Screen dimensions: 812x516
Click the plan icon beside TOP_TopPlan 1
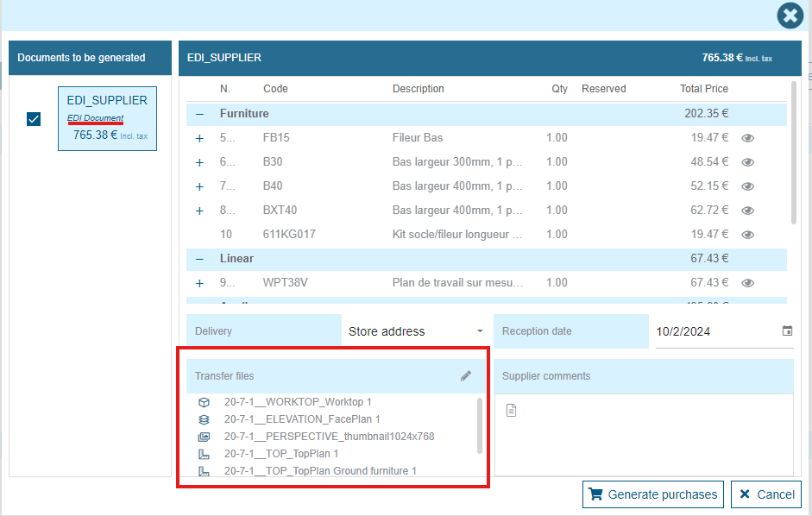pyautogui.click(x=205, y=454)
